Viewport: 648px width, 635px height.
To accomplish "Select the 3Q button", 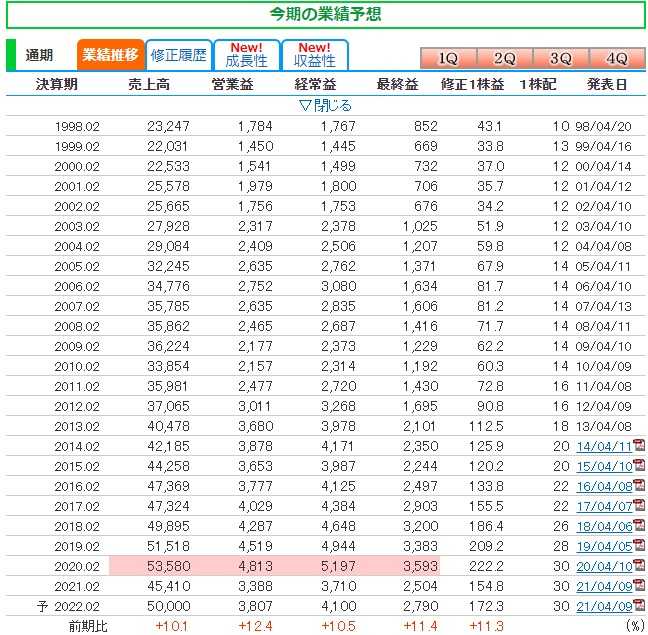I will click(x=560, y=58).
